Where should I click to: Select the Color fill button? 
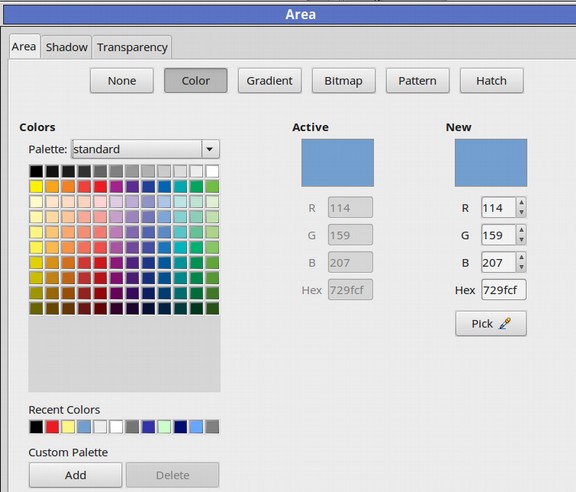click(x=195, y=80)
